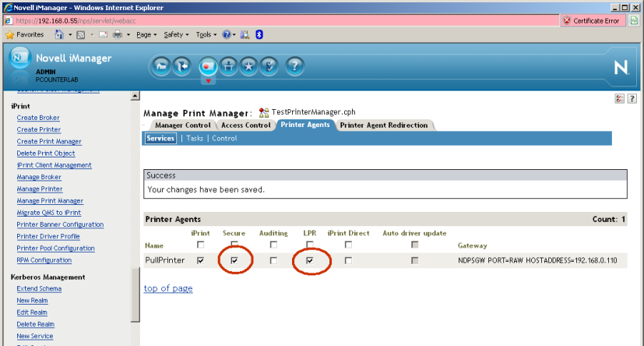The width and height of the screenshot is (644, 346).
Task: Click the Create Broker link
Action: (x=38, y=118)
